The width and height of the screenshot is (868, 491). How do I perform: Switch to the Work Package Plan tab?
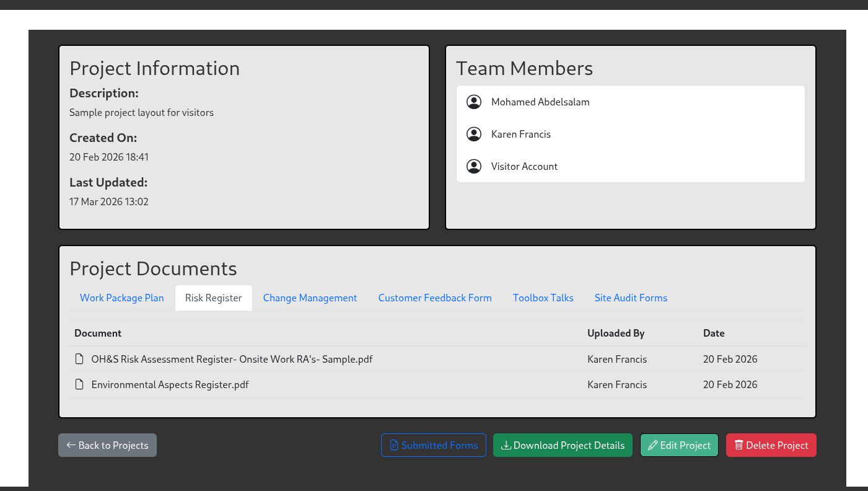(122, 298)
